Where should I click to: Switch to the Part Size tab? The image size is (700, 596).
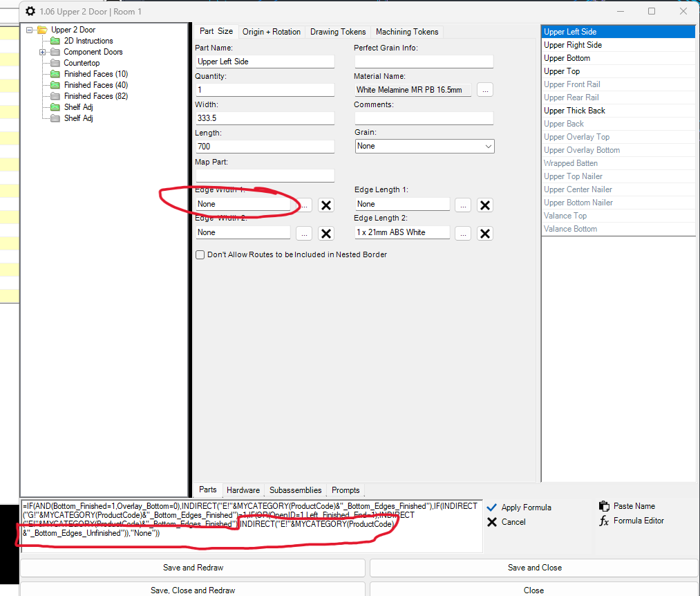click(x=216, y=31)
